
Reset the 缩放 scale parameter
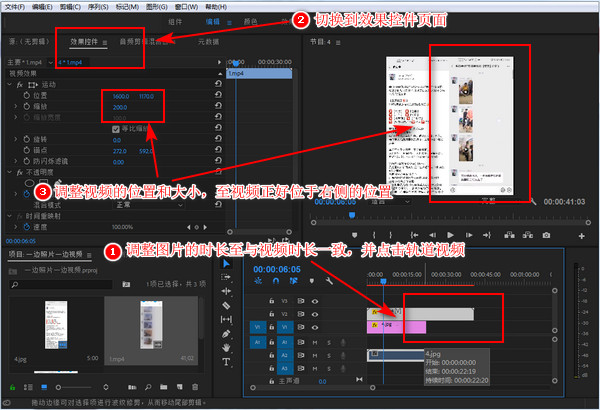click(218, 106)
